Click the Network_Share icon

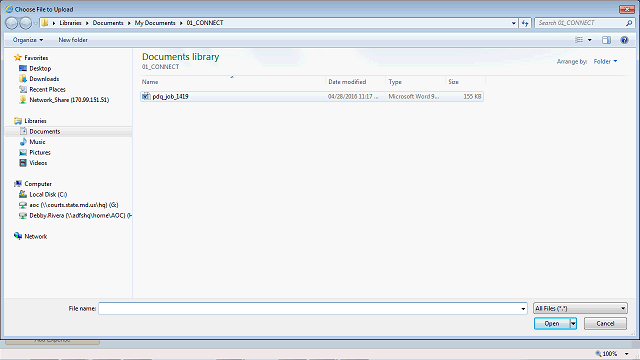pyautogui.click(x=23, y=100)
